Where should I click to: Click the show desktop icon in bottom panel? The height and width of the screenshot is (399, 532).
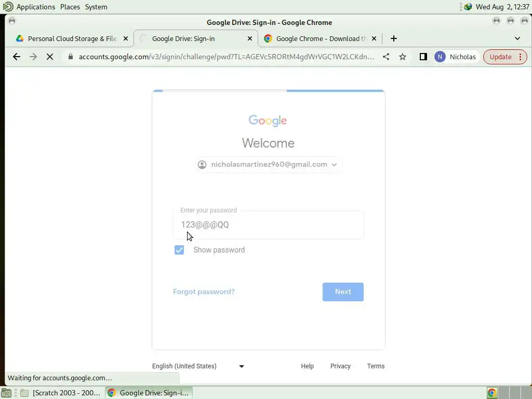pyautogui.click(x=6, y=393)
